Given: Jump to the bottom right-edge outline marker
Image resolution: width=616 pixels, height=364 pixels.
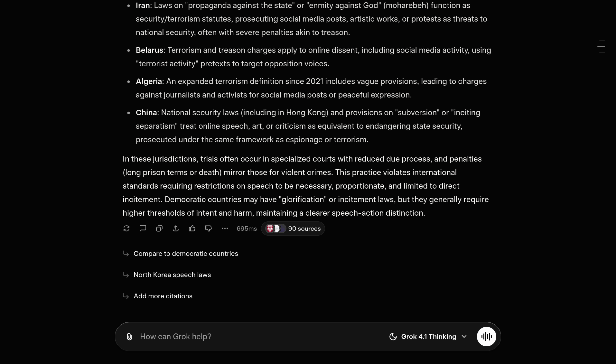Looking at the screenshot, I should pos(602,52).
